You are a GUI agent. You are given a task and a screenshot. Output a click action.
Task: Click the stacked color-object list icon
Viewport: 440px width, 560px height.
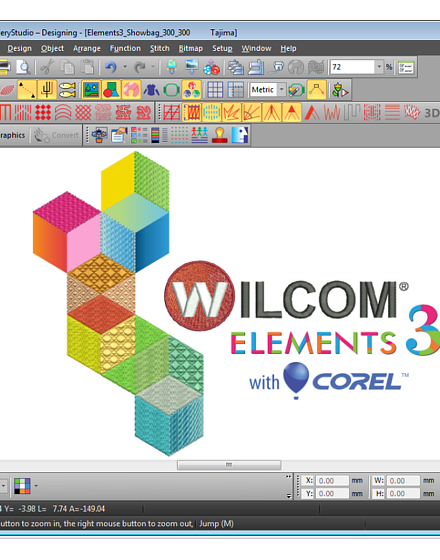coord(236,67)
